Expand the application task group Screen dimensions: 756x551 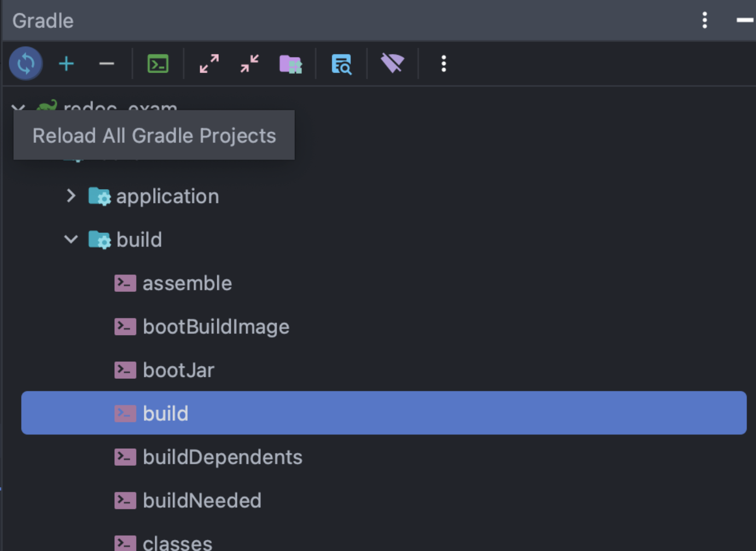click(71, 196)
